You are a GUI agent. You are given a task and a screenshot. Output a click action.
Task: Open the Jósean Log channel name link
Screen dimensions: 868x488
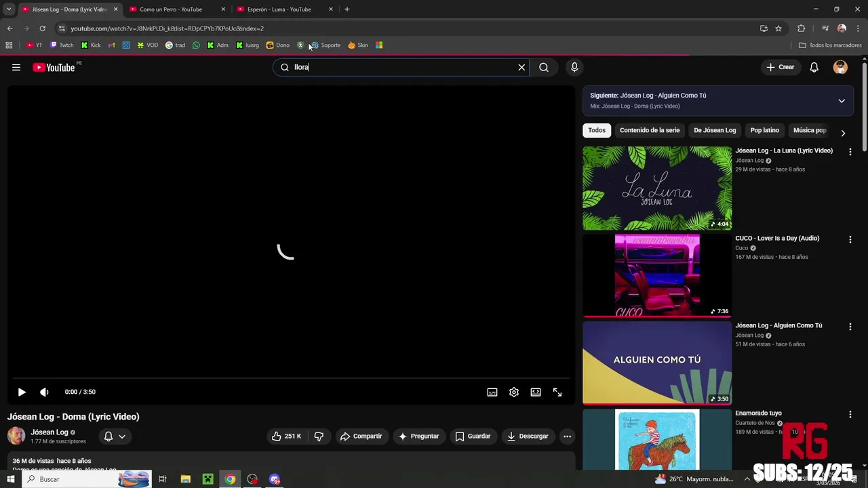click(50, 432)
